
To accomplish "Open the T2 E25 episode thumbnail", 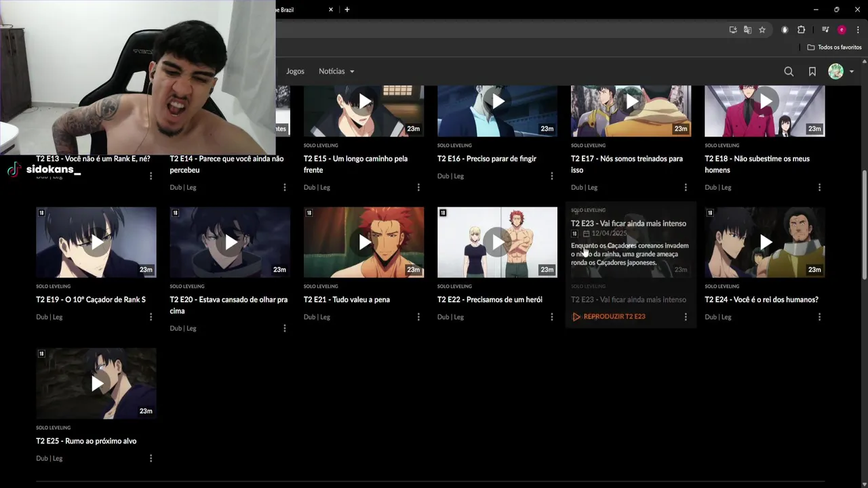I will coord(96,384).
